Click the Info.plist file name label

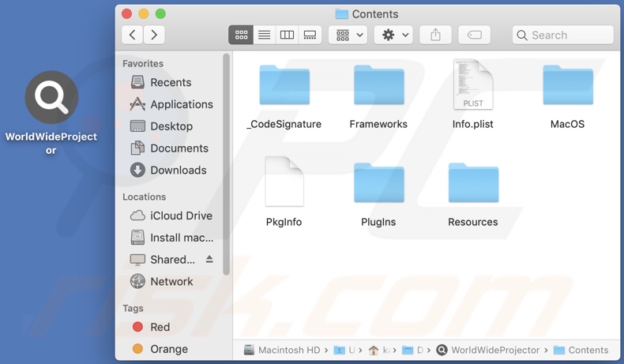click(x=473, y=124)
